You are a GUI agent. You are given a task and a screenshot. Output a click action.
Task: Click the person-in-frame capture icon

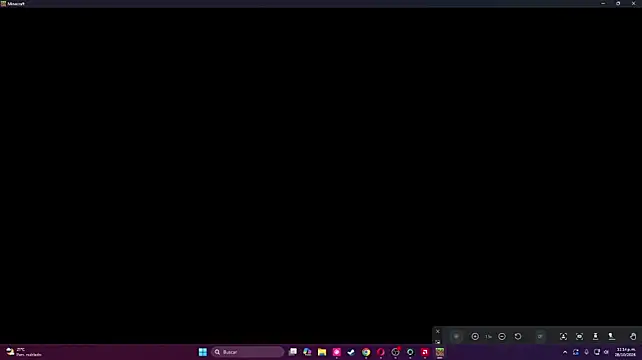pos(563,336)
